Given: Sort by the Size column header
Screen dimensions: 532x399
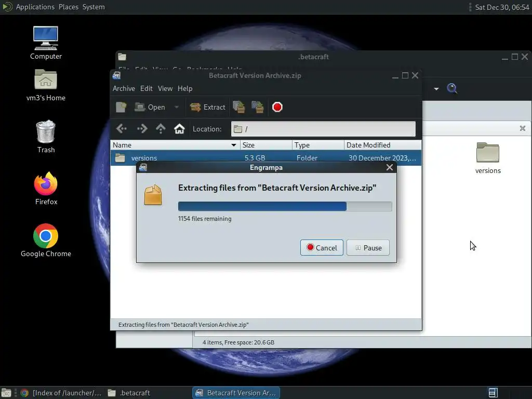Looking at the screenshot, I should click(266, 145).
